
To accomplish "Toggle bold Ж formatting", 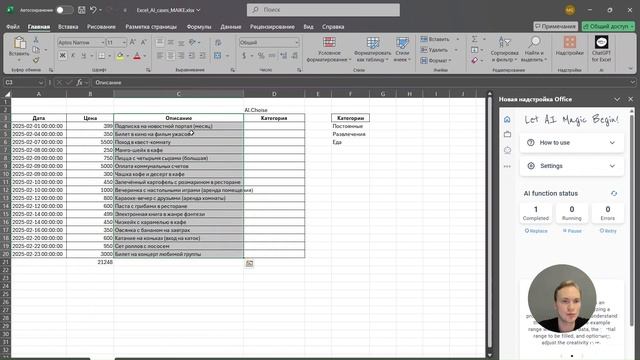I will pyautogui.click(x=62, y=56).
